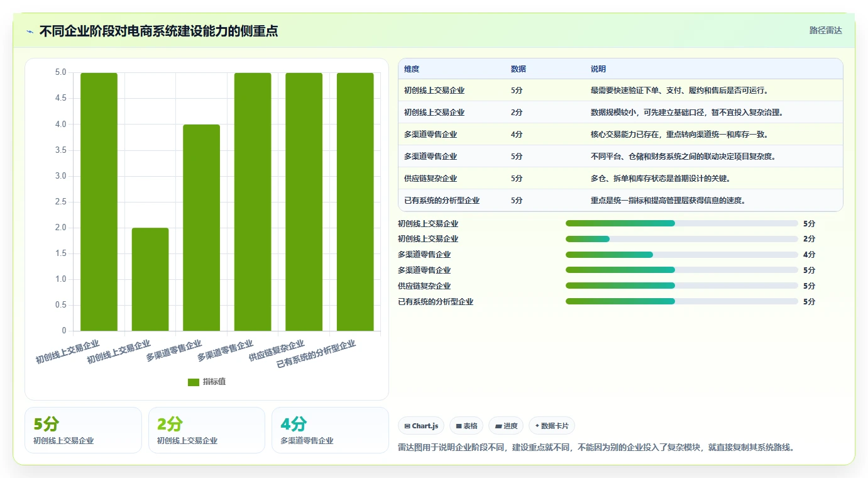Click the icon left of the page title

[30, 31]
